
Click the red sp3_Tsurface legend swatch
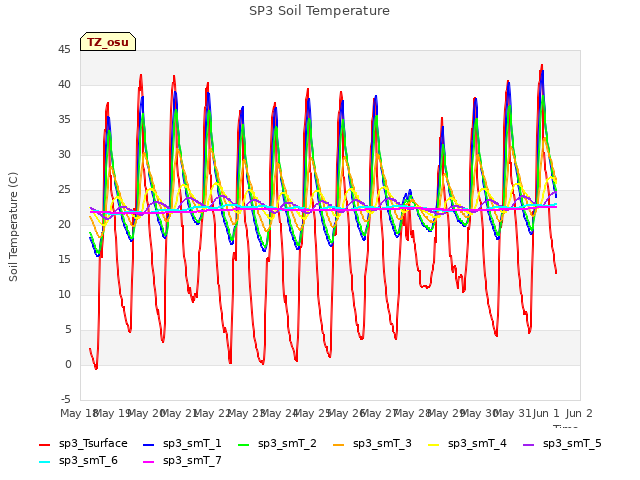point(44,444)
